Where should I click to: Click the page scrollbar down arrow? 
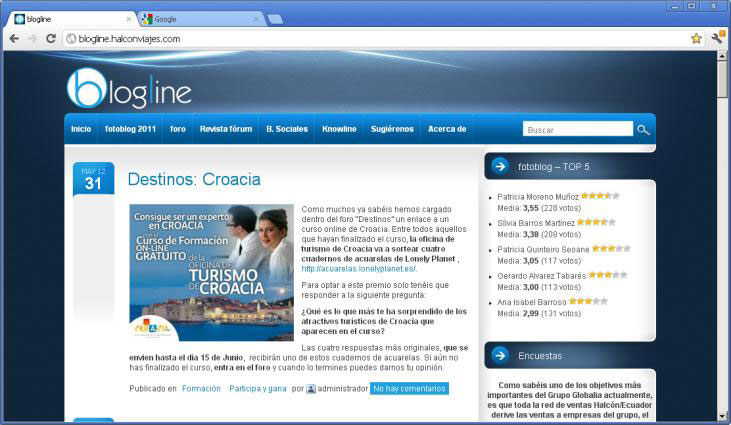[722, 416]
